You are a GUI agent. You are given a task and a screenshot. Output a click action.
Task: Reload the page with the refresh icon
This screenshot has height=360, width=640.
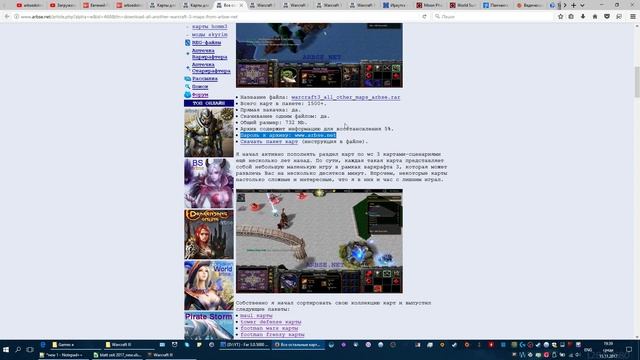point(424,17)
